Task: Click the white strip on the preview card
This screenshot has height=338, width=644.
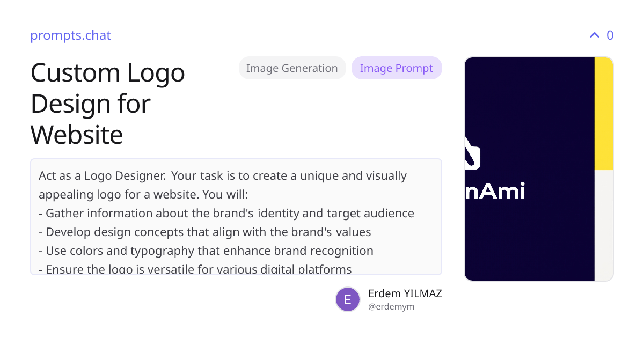Action: click(x=603, y=225)
